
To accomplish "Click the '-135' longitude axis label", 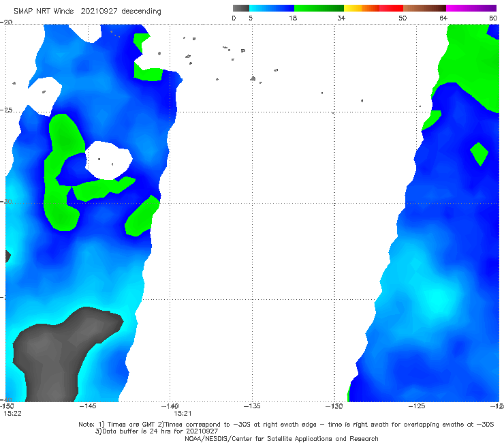I will pyautogui.click(x=252, y=406).
